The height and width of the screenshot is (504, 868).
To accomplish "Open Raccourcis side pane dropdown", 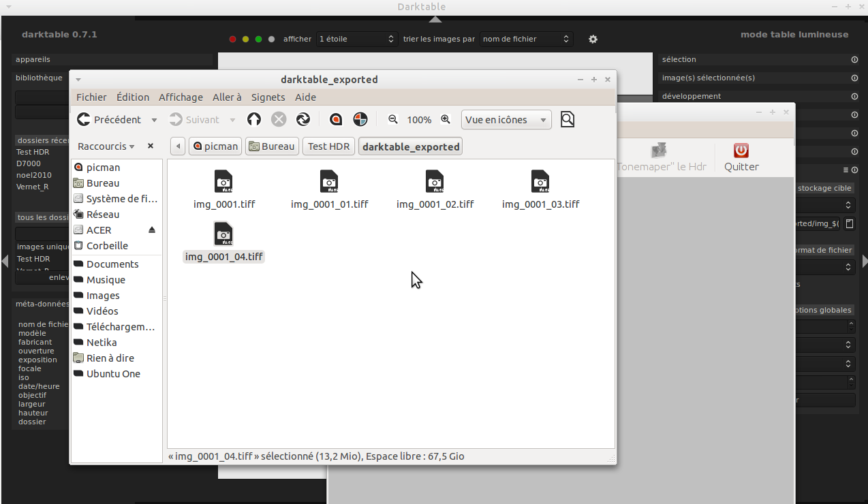I will coord(106,146).
